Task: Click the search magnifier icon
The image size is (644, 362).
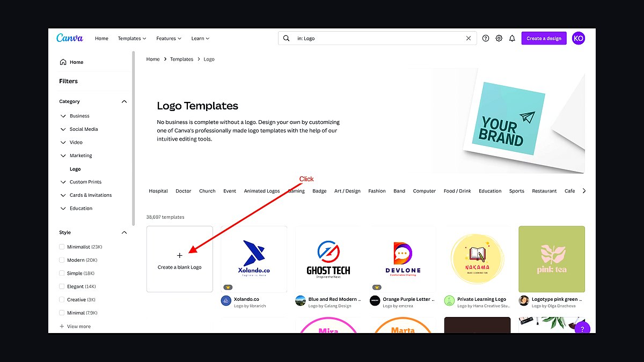Action: point(287,38)
